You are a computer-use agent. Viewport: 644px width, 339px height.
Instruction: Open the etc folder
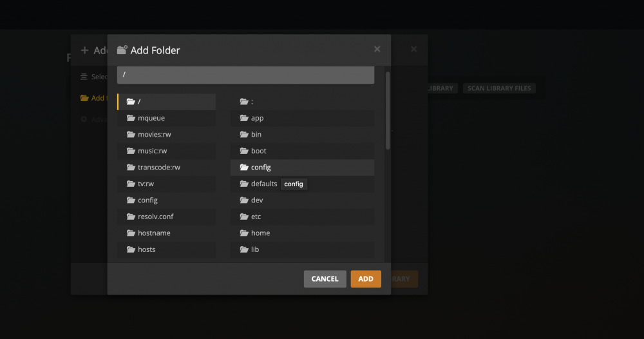pyautogui.click(x=302, y=217)
